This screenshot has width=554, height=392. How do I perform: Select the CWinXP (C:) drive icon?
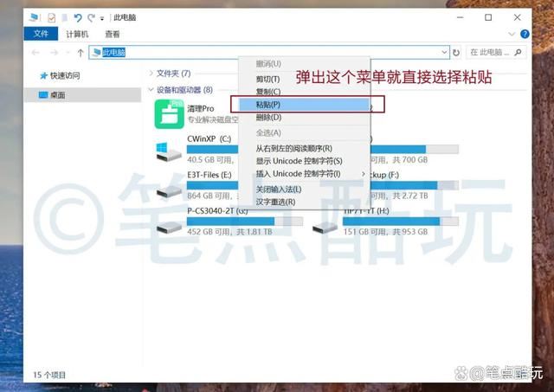[169, 151]
